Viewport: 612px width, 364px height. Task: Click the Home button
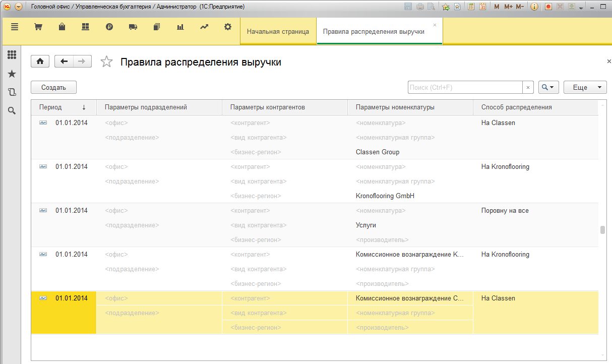click(40, 62)
